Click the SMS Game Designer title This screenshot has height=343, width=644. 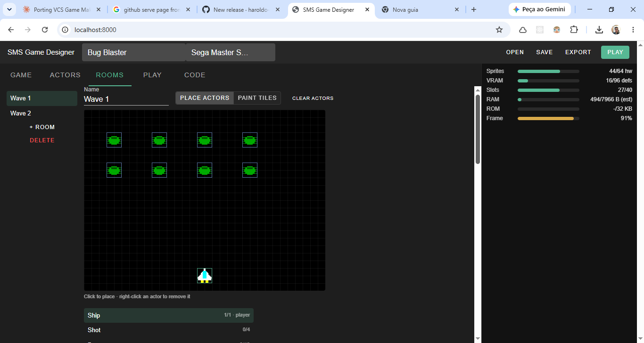(41, 52)
